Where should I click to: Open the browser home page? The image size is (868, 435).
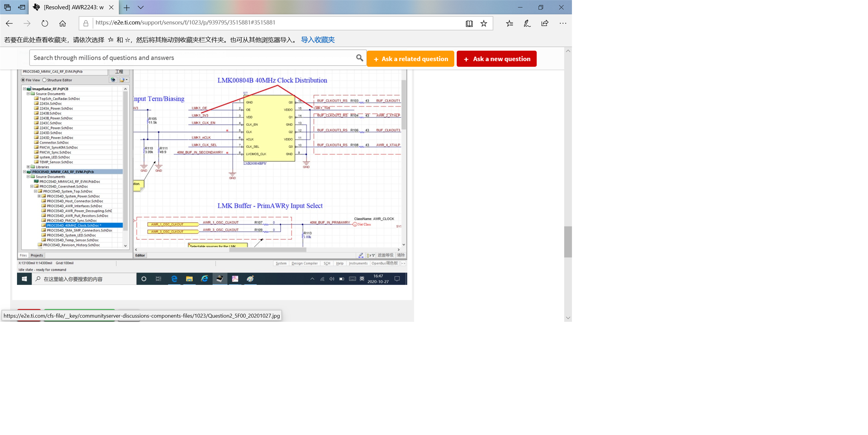click(x=62, y=23)
